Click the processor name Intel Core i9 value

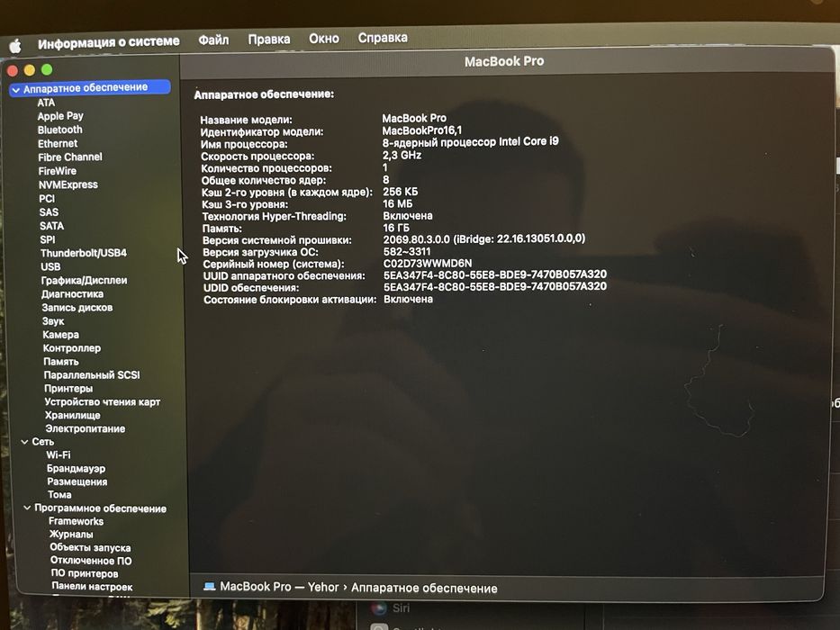470,141
